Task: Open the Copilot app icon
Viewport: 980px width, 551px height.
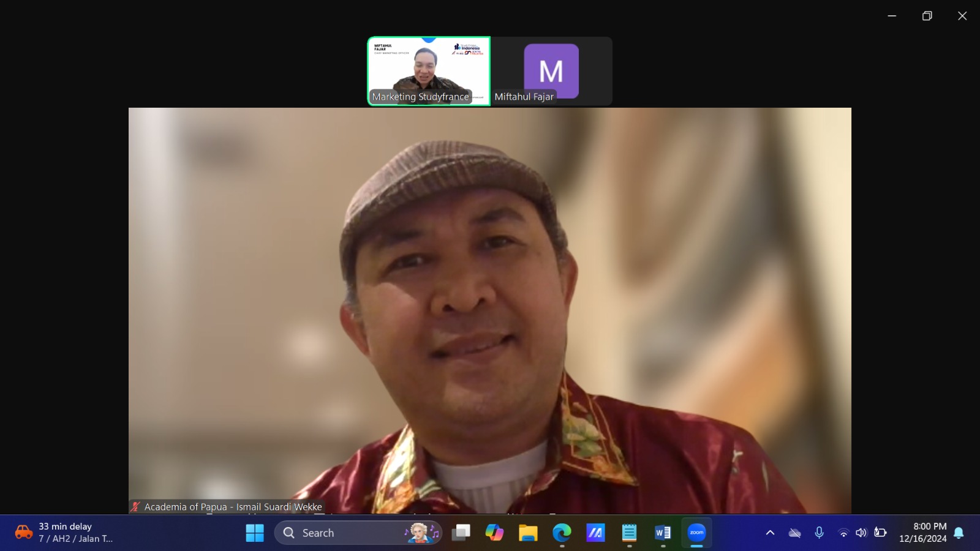Action: pyautogui.click(x=494, y=533)
